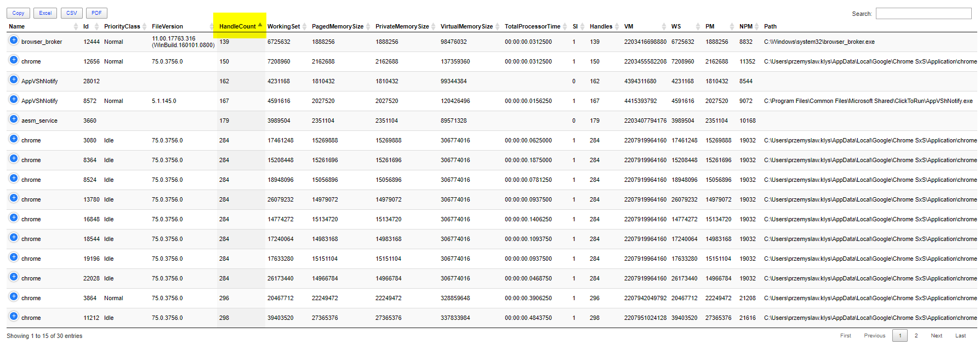Click the Search input field
This screenshot has height=344, width=980.
click(x=923, y=14)
